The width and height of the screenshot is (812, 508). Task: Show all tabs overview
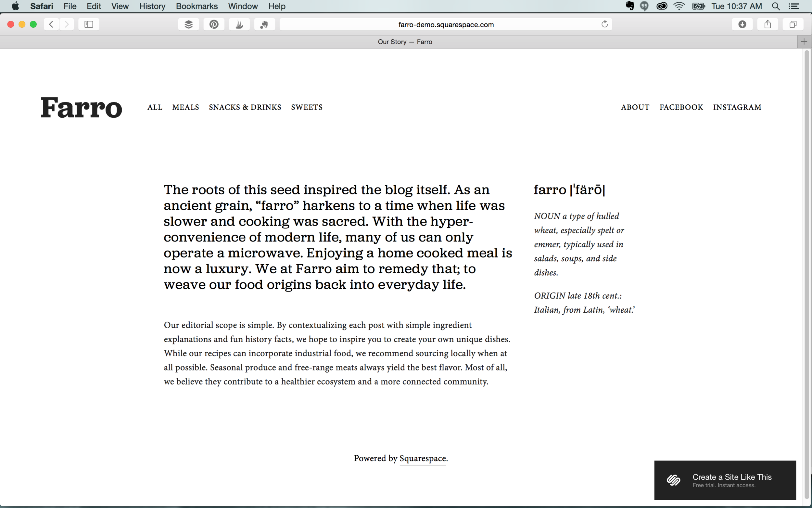tap(793, 24)
